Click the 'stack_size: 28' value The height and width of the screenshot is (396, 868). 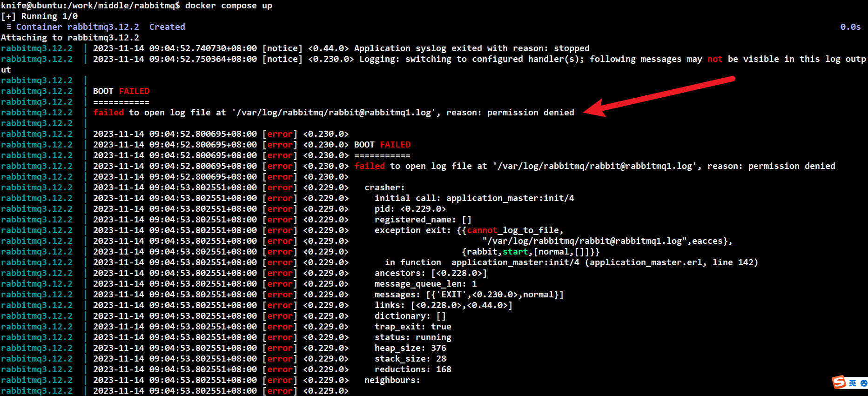[x=410, y=359]
